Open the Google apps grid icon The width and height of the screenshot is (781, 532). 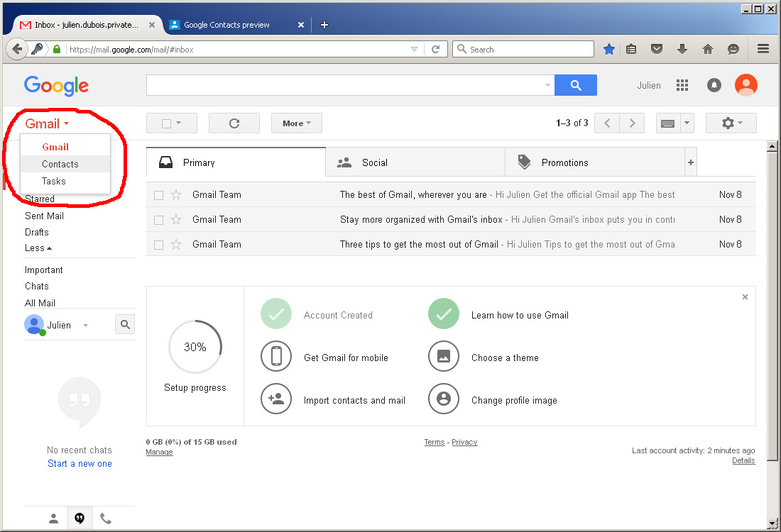click(x=682, y=85)
